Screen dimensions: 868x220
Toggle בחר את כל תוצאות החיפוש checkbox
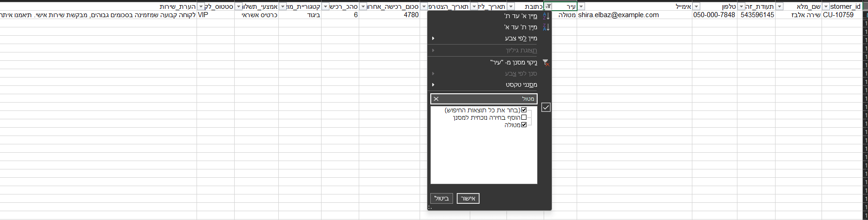pyautogui.click(x=524, y=110)
